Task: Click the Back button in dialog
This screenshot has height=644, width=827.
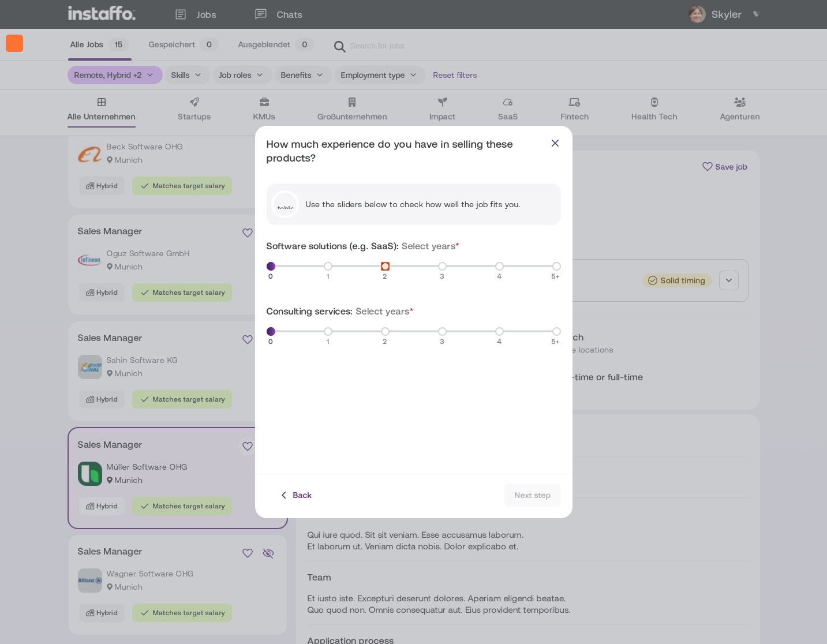Action: point(297,495)
